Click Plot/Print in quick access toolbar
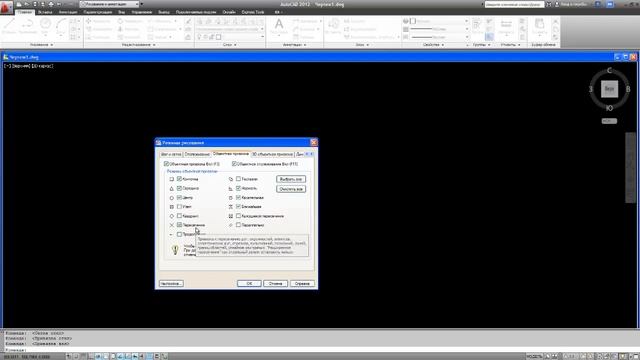Image resolution: width=640 pixels, height=360 pixels. [x=51, y=4]
